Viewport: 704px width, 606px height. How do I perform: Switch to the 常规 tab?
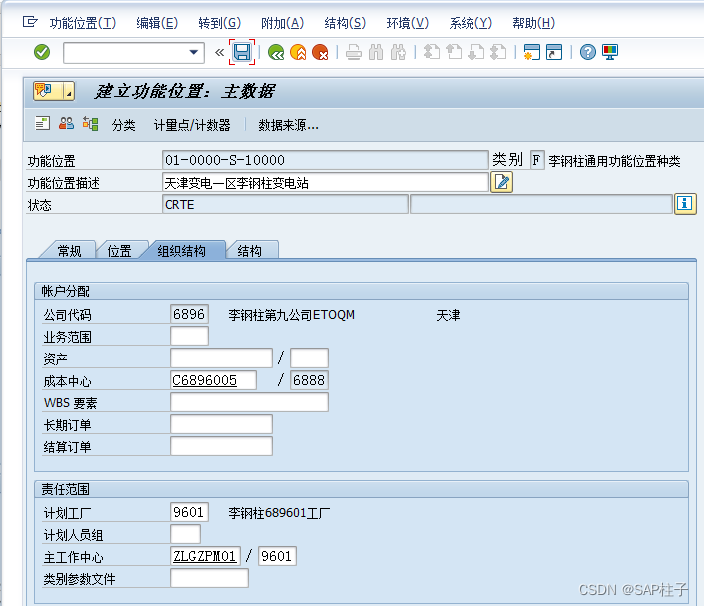(69, 250)
